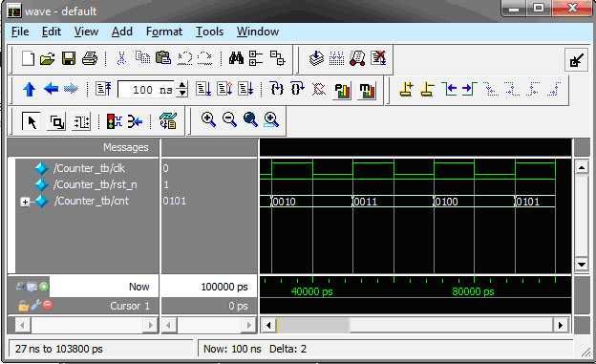The height and width of the screenshot is (364, 596).
Task: Select the /Counter_tb/clk signal
Action: [90, 168]
